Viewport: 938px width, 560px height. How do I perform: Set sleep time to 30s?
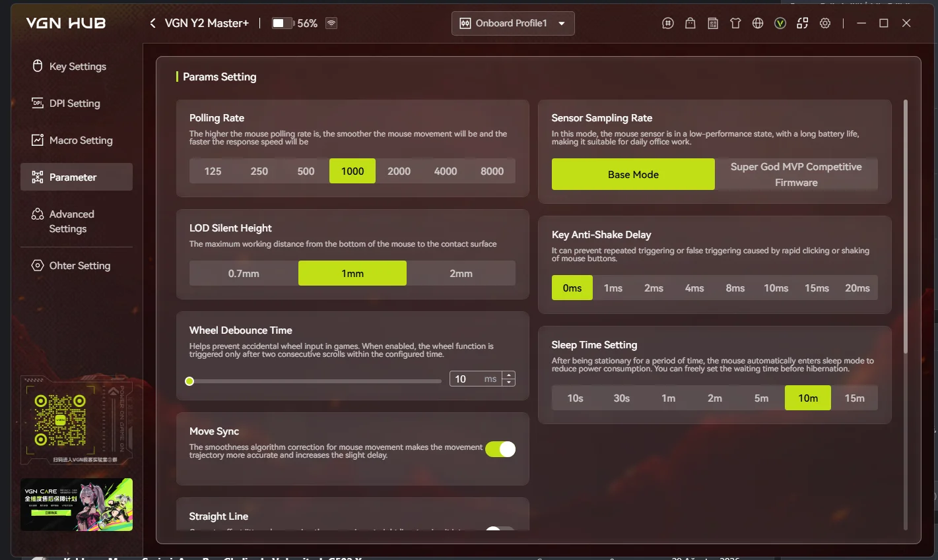pyautogui.click(x=621, y=398)
